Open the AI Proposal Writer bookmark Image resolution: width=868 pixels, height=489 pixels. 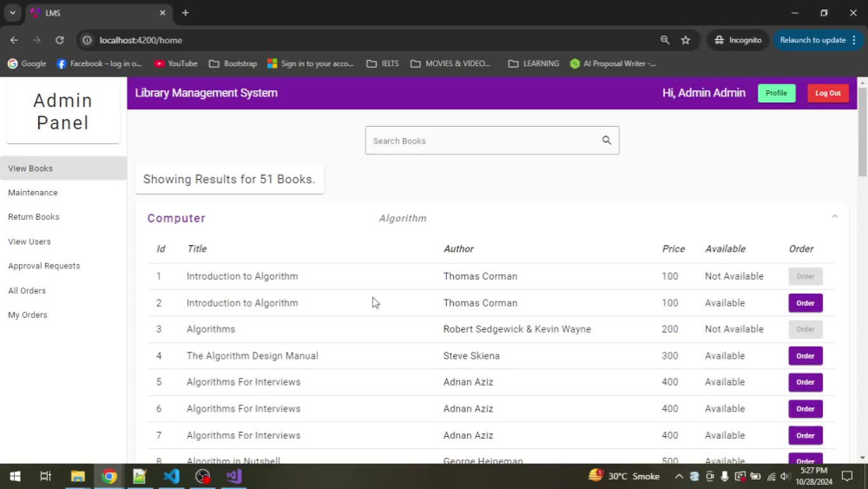tap(613, 63)
